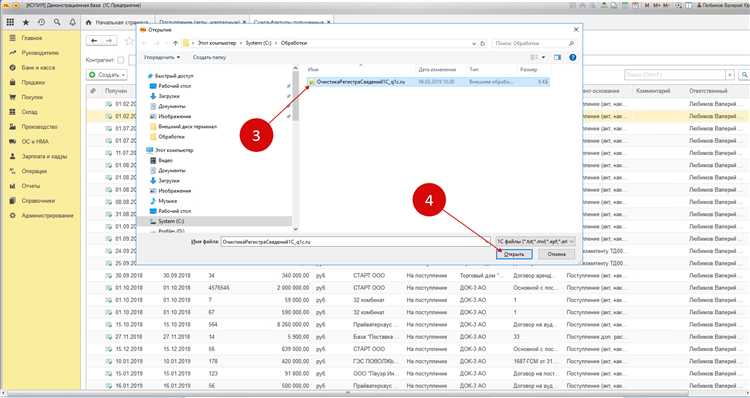The width and height of the screenshot is (750, 398).
Task: Sort by the Размер column header
Action: (x=528, y=70)
